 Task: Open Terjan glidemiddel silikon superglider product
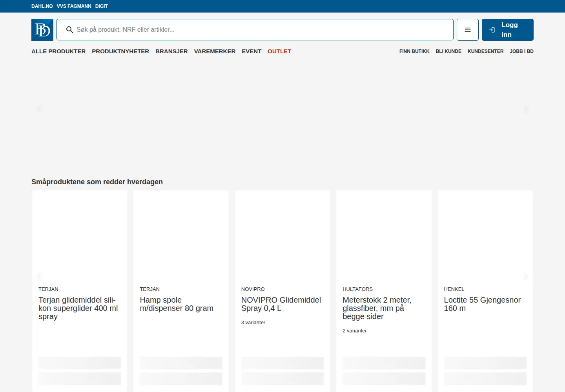pos(78,308)
